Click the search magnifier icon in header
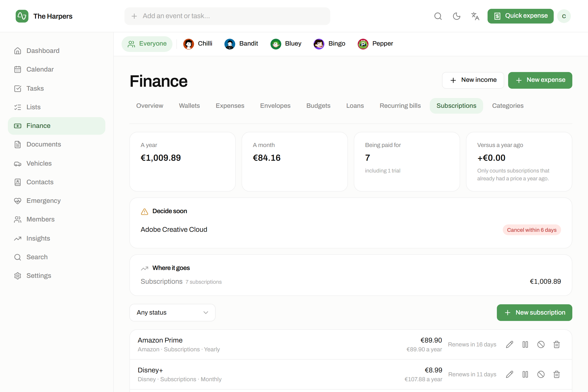The width and height of the screenshot is (588, 392). pyautogui.click(x=438, y=16)
